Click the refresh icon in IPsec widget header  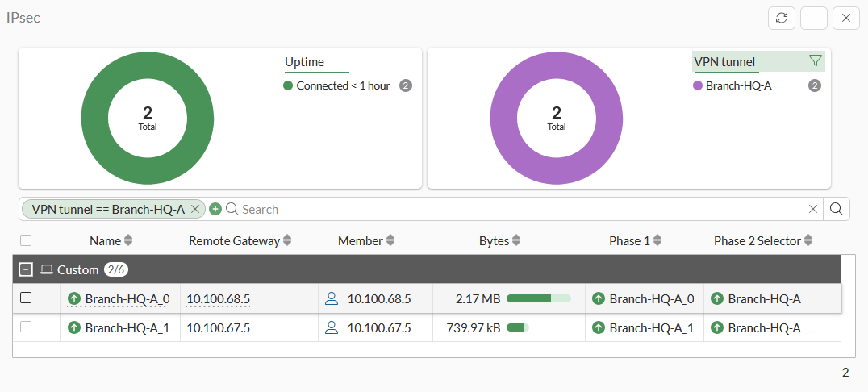point(782,18)
